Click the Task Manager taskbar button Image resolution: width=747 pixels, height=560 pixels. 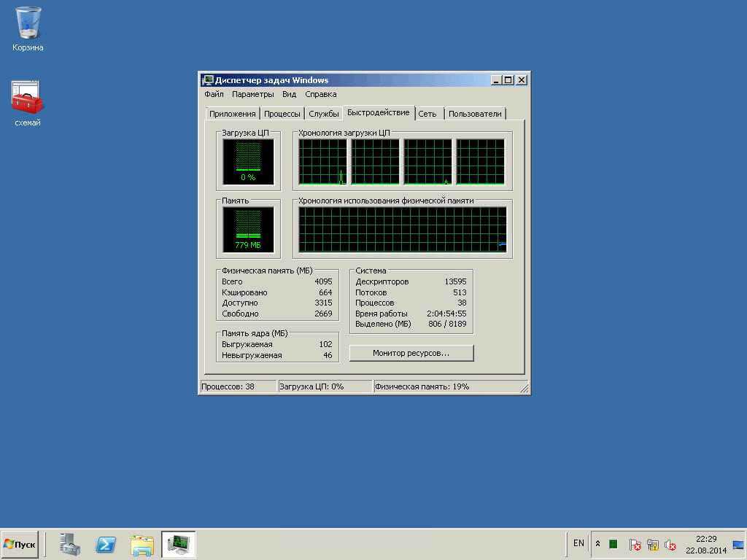coord(178,544)
